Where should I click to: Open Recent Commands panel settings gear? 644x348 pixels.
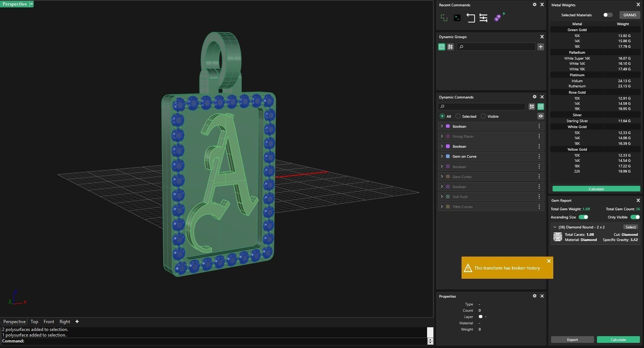pyautogui.click(x=534, y=5)
